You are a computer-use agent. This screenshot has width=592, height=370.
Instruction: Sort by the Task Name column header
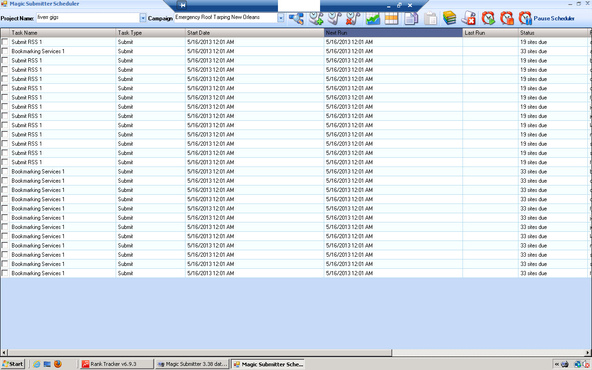(63, 33)
